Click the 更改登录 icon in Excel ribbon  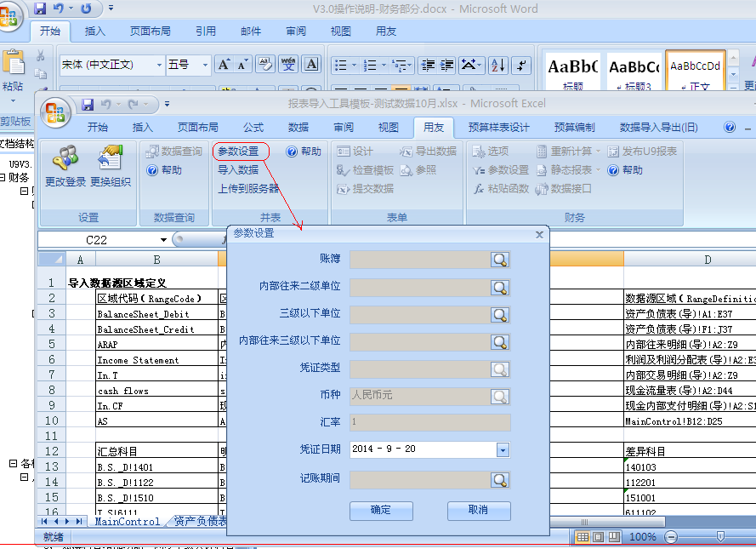(65, 157)
